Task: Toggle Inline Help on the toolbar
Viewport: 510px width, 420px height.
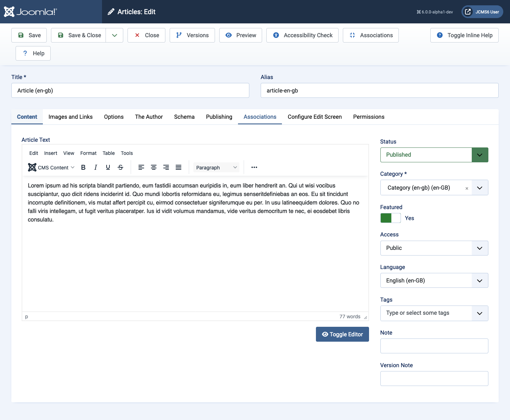Action: point(464,35)
